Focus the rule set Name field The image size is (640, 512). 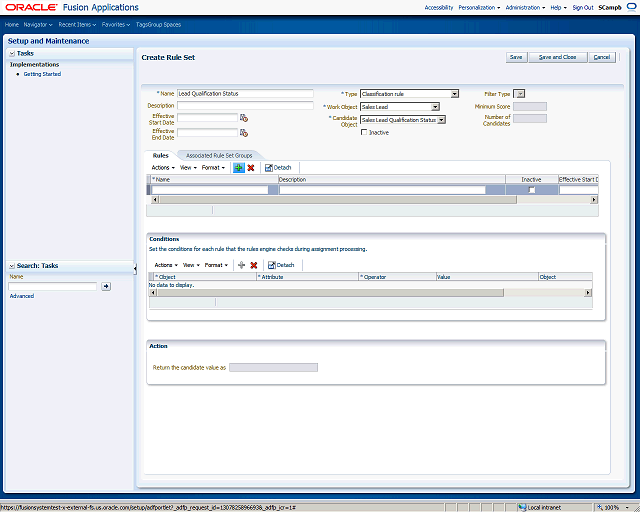245,93
